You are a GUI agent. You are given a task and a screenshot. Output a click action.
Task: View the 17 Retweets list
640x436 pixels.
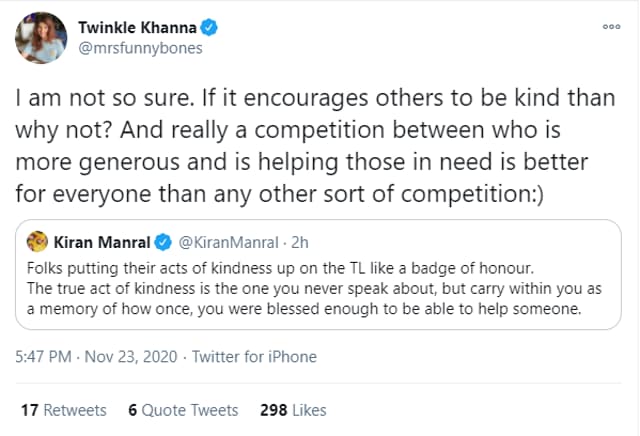pos(64,410)
